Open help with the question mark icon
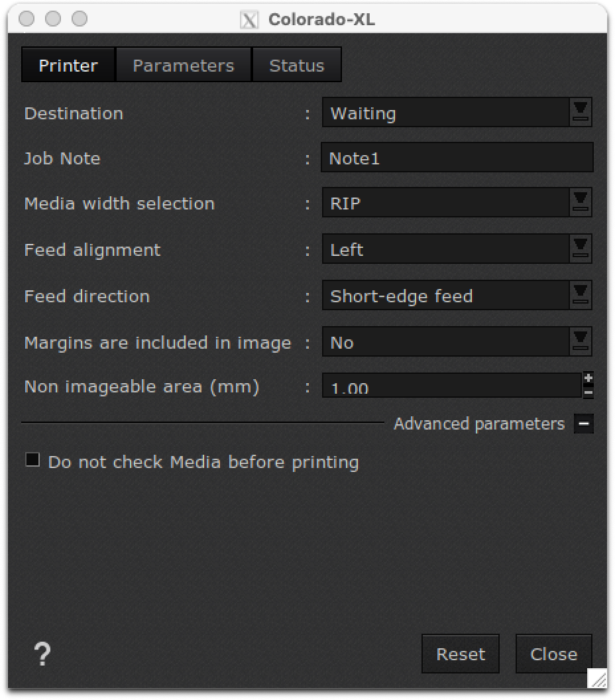This screenshot has width=615, height=700. click(x=42, y=654)
